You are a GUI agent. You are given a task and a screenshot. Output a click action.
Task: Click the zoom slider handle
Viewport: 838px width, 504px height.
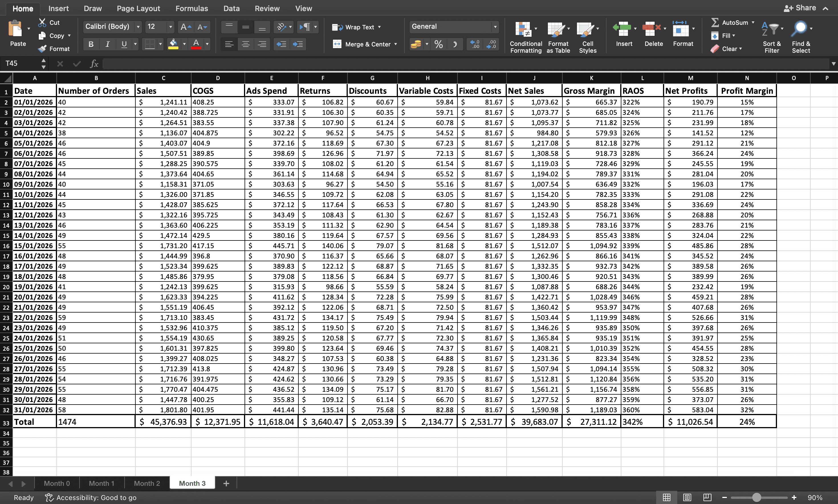[x=756, y=497]
